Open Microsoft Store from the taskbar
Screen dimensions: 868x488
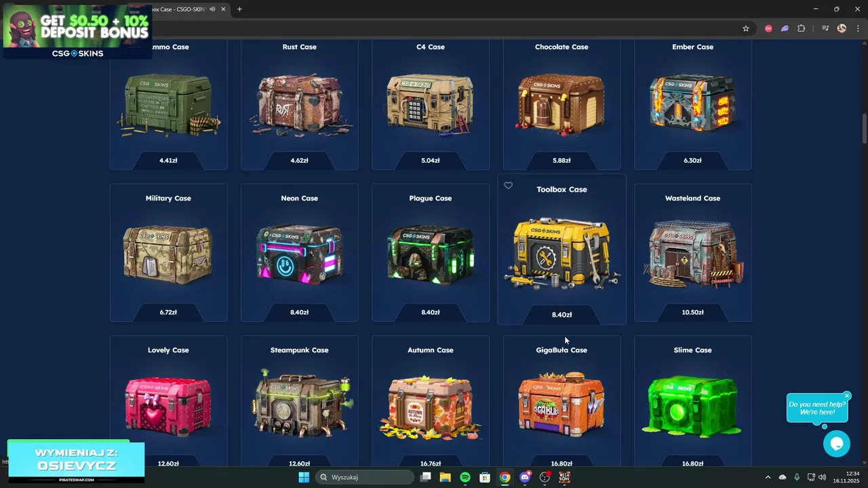485,477
